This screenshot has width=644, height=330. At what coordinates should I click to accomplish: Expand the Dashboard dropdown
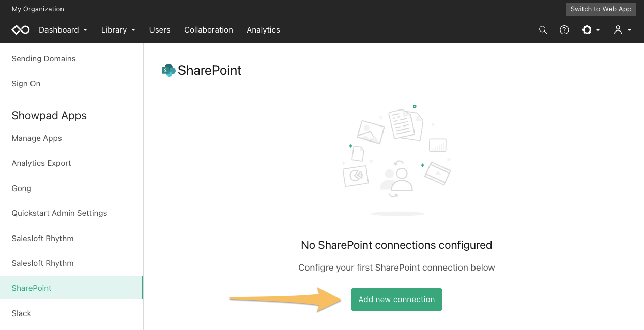coord(63,30)
